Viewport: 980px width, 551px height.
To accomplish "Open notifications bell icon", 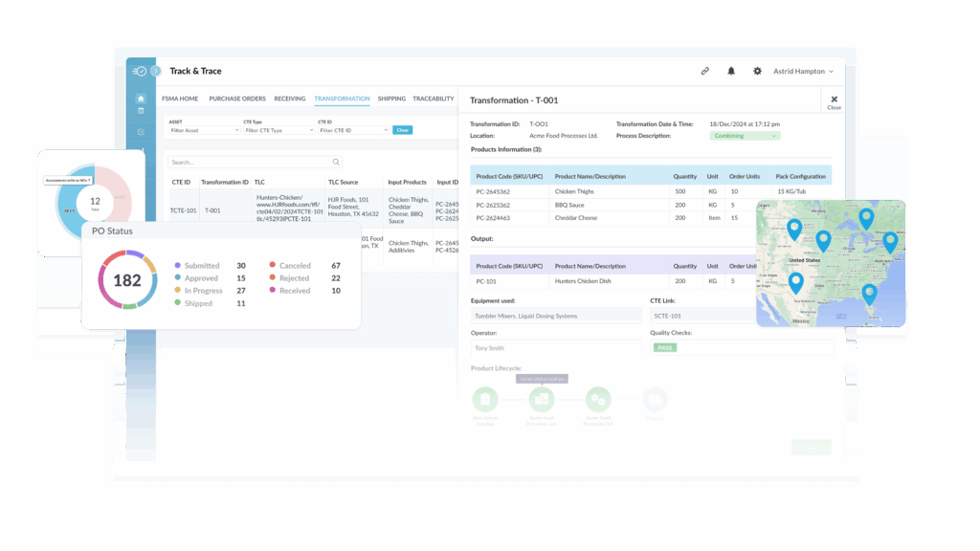I will (x=731, y=71).
